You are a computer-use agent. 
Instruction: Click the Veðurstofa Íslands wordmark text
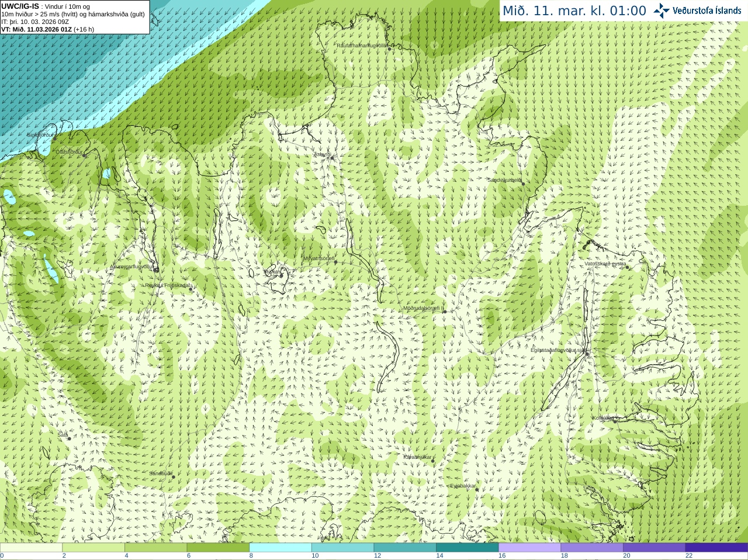[707, 11]
